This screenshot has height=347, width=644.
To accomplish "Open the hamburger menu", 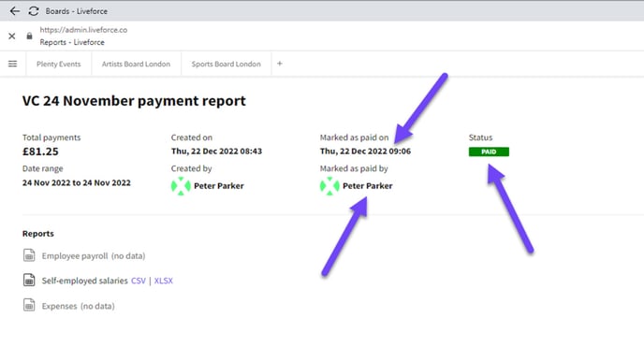I will point(13,64).
